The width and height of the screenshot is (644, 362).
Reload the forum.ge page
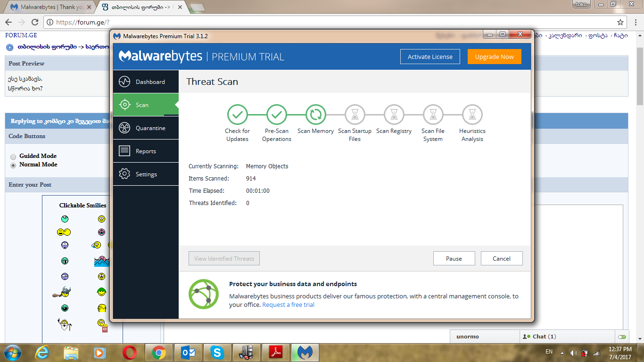(x=35, y=22)
